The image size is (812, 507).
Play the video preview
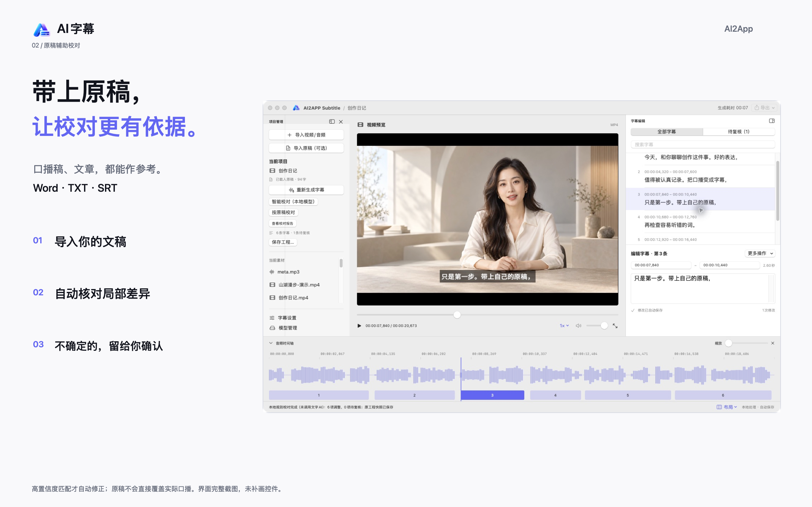[359, 326]
